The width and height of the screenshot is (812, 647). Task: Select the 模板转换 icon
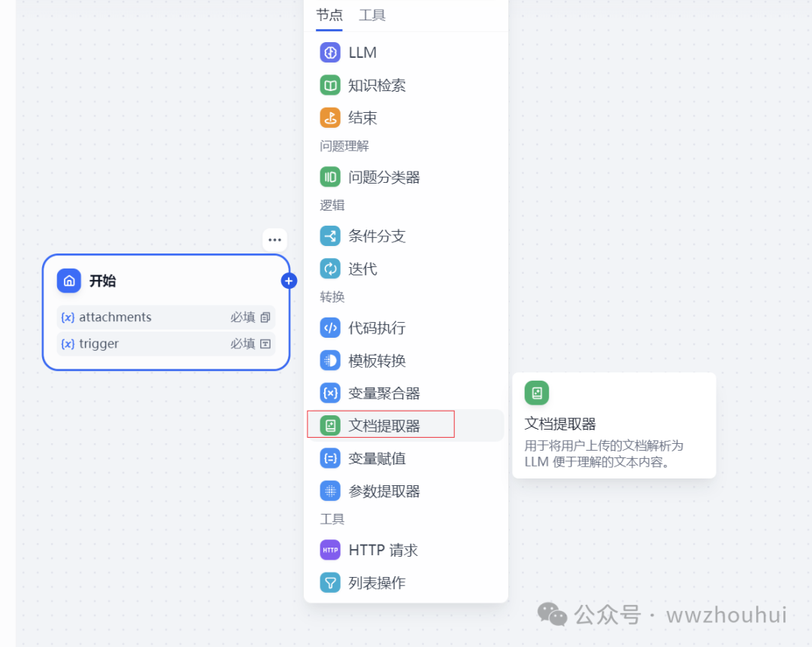330,360
